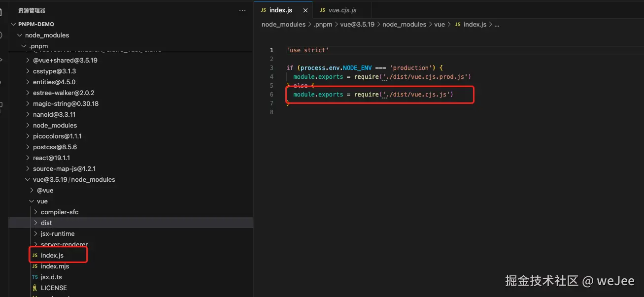644x297 pixels.
Task: Click the TS icon beside jsx.d.ts
Action: (35, 277)
